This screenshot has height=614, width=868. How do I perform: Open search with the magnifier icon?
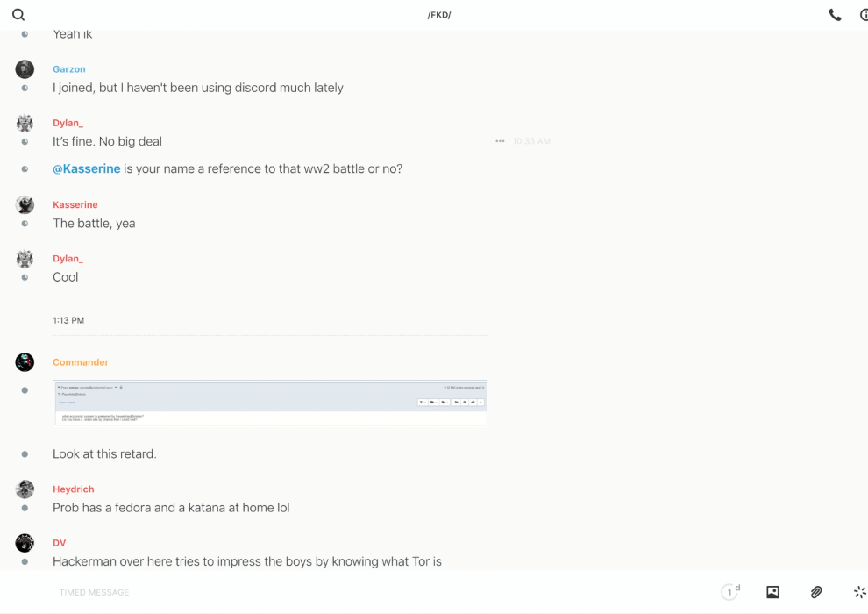[x=18, y=15]
